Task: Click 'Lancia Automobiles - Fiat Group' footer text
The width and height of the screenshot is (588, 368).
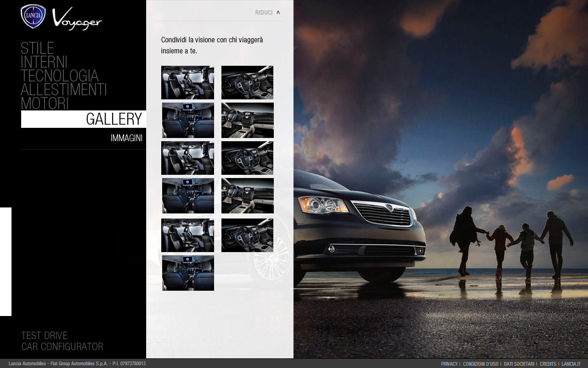Action: [77, 364]
